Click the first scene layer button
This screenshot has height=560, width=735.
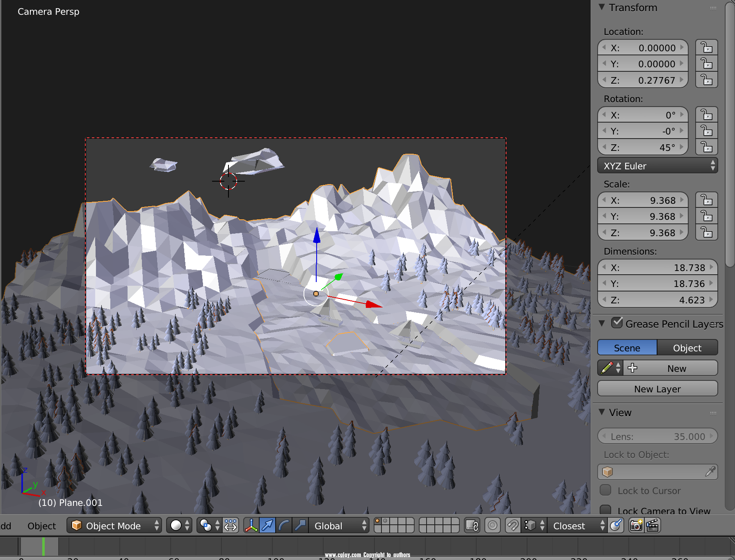tap(378, 521)
